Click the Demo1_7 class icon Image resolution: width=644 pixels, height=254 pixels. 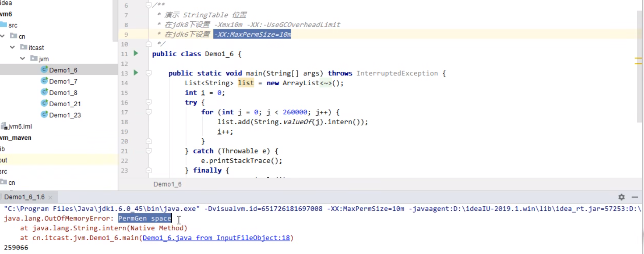(44, 81)
